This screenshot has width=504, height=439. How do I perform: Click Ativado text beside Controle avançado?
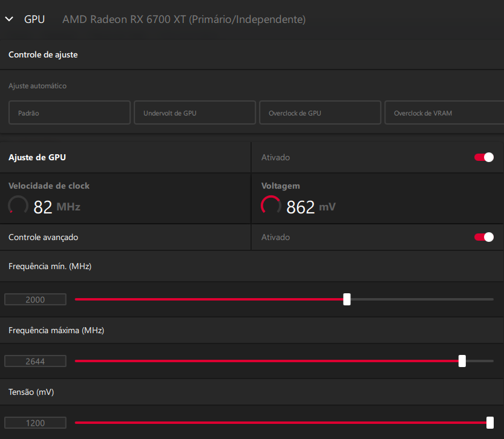tap(275, 237)
